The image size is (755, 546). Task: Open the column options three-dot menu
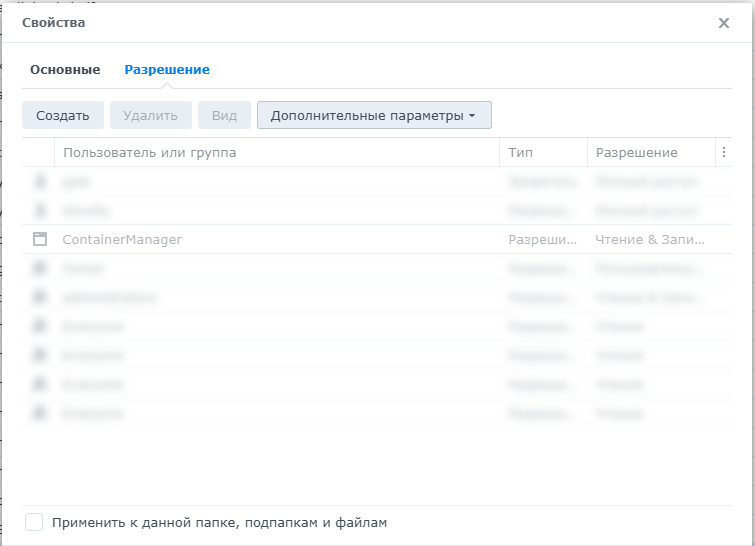724,153
